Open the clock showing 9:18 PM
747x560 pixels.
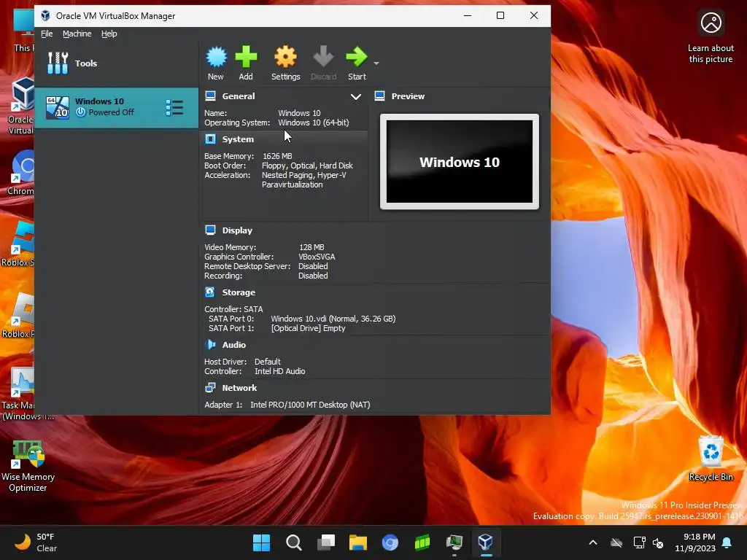pos(695,542)
